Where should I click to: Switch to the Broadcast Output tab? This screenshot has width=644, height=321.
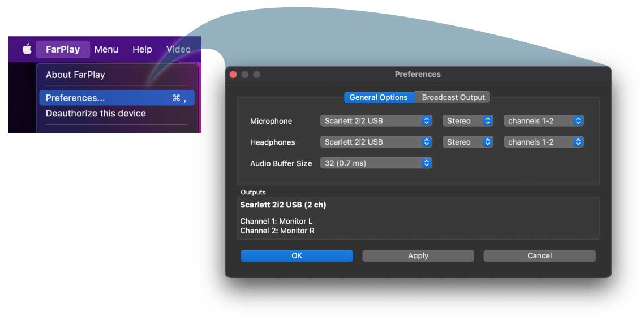tap(453, 97)
